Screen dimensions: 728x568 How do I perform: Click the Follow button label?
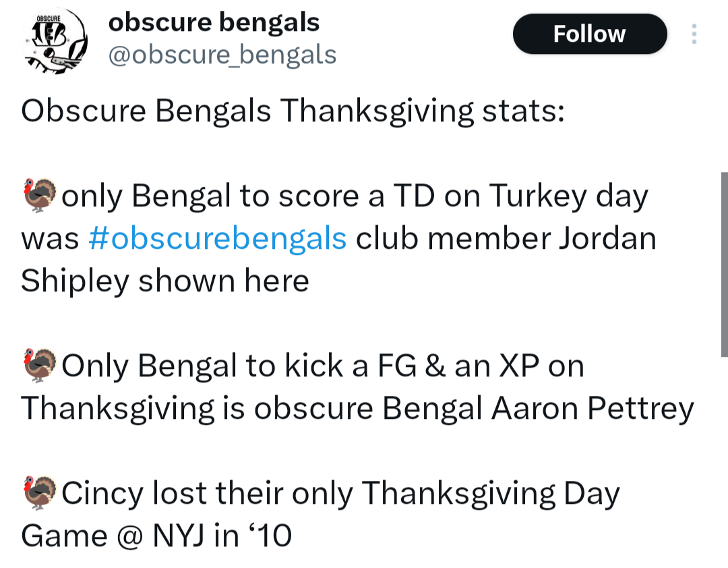589,34
